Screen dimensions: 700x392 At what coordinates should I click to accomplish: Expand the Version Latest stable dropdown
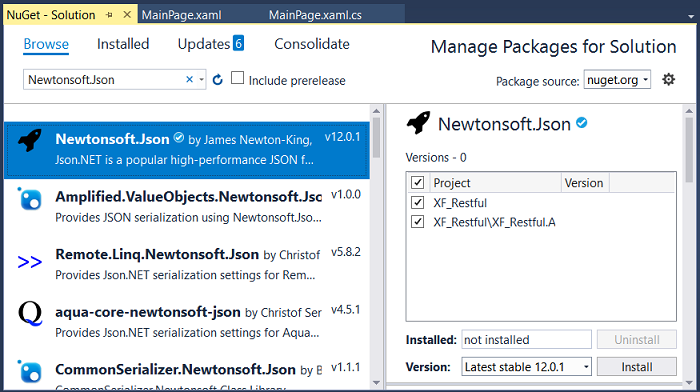[526, 367]
